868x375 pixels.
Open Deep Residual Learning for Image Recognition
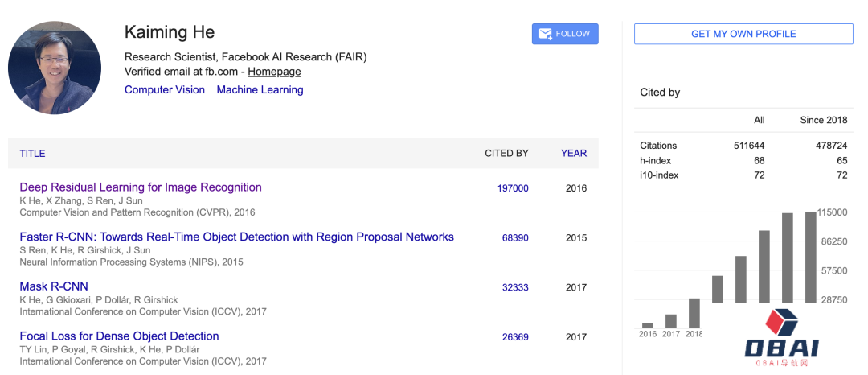pyautogui.click(x=141, y=187)
